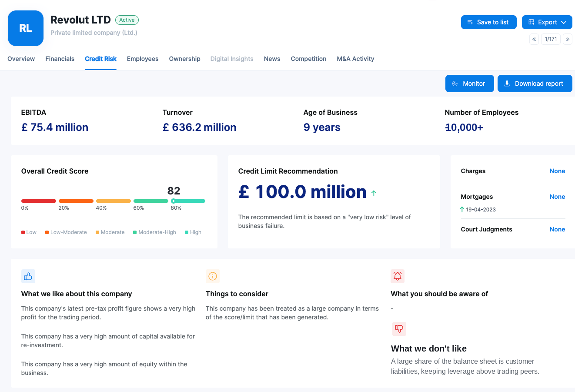Select the Credit Risk tab
575x392 pixels.
(x=101, y=59)
